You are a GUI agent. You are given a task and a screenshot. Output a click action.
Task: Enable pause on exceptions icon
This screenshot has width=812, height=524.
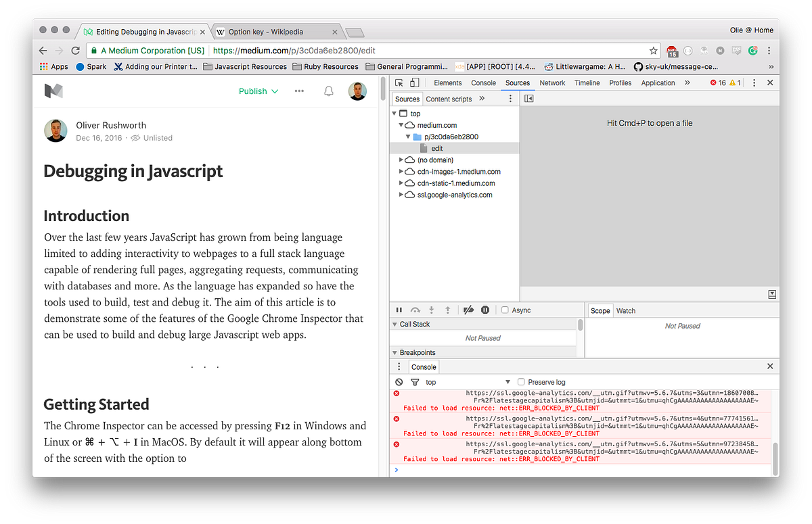tap(485, 310)
